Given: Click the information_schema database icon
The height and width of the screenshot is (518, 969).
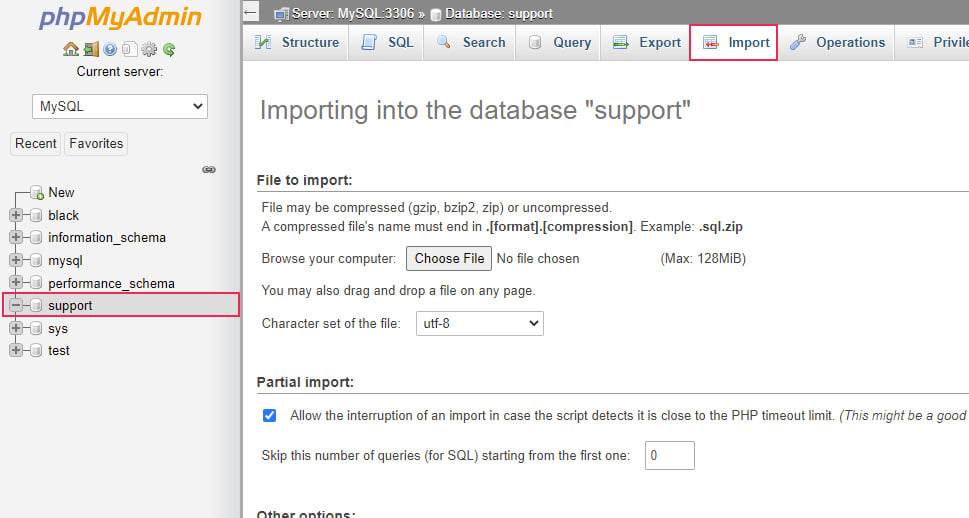Looking at the screenshot, I should click(36, 237).
